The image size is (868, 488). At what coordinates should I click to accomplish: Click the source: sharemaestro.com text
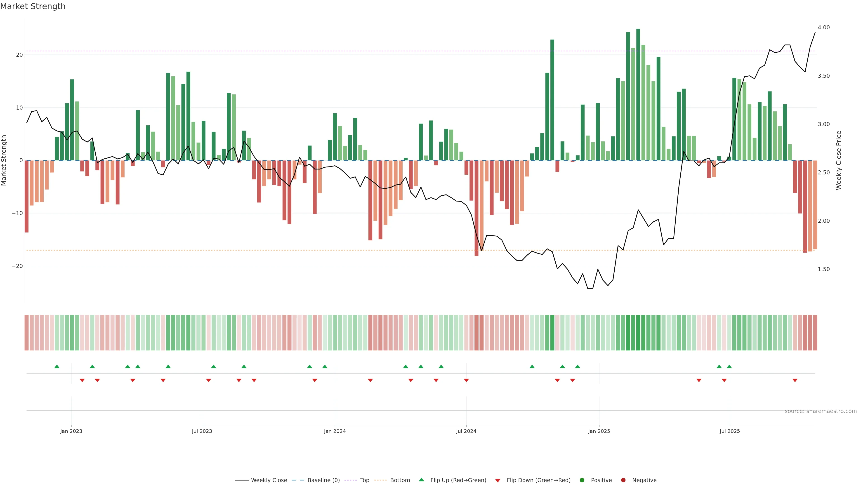coord(821,411)
